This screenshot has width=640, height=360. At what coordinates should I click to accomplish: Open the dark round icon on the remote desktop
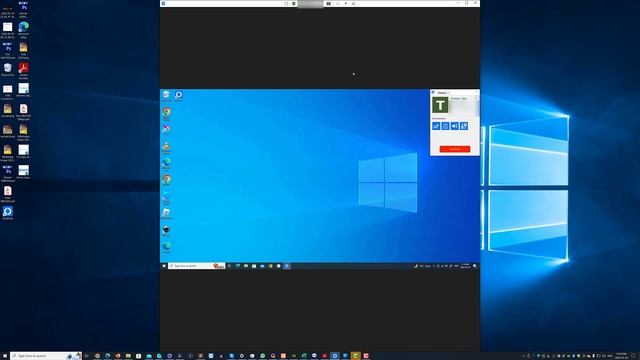tap(166, 230)
